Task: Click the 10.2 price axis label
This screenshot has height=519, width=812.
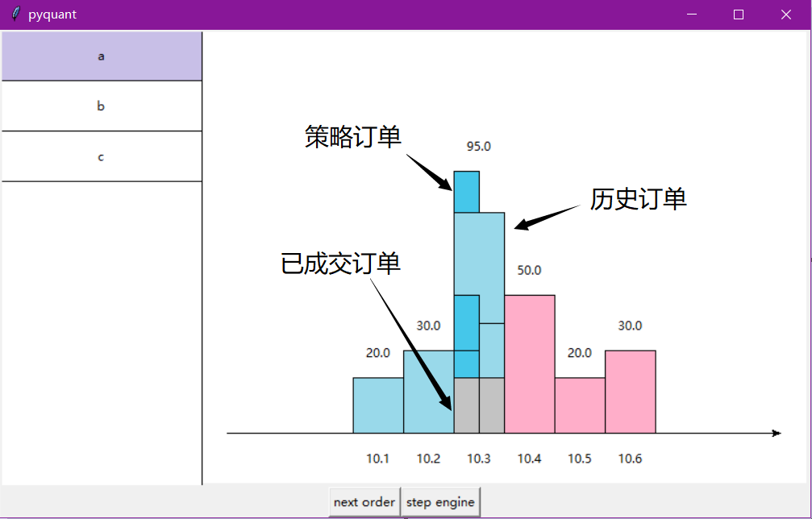Action: (428, 459)
